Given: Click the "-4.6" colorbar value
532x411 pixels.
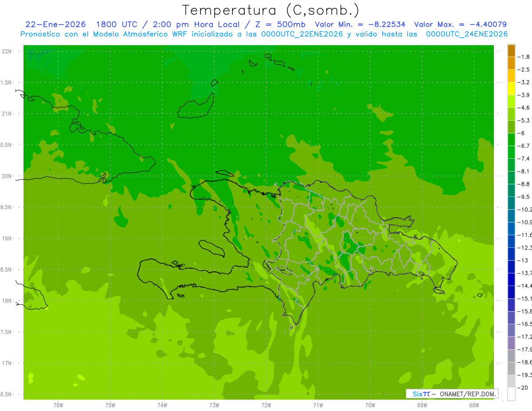Looking at the screenshot, I should (524, 108).
